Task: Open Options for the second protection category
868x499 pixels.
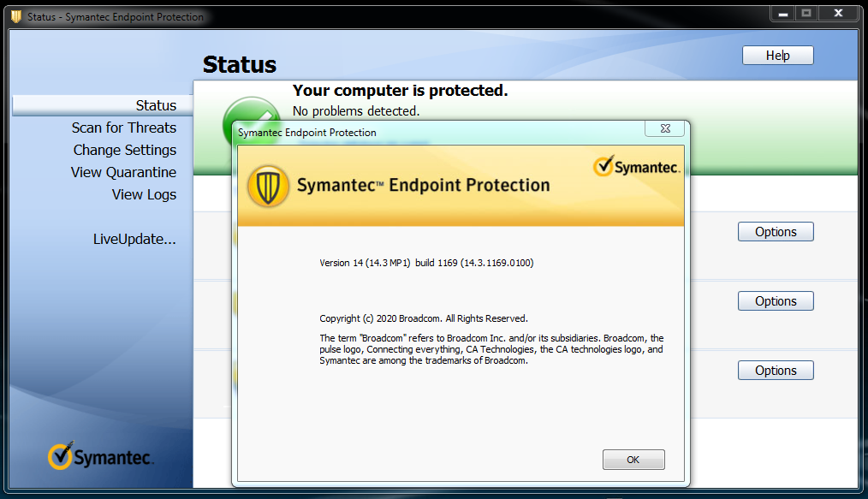Action: tap(775, 300)
